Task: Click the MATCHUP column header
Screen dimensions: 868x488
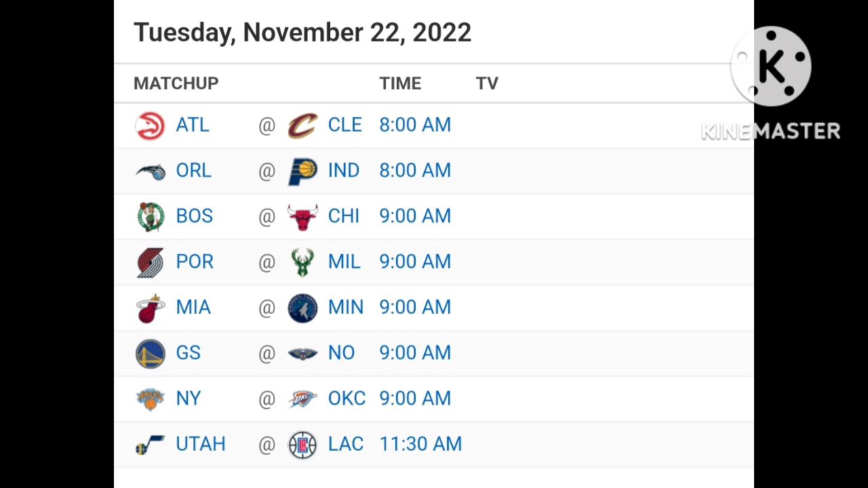Action: click(x=176, y=83)
